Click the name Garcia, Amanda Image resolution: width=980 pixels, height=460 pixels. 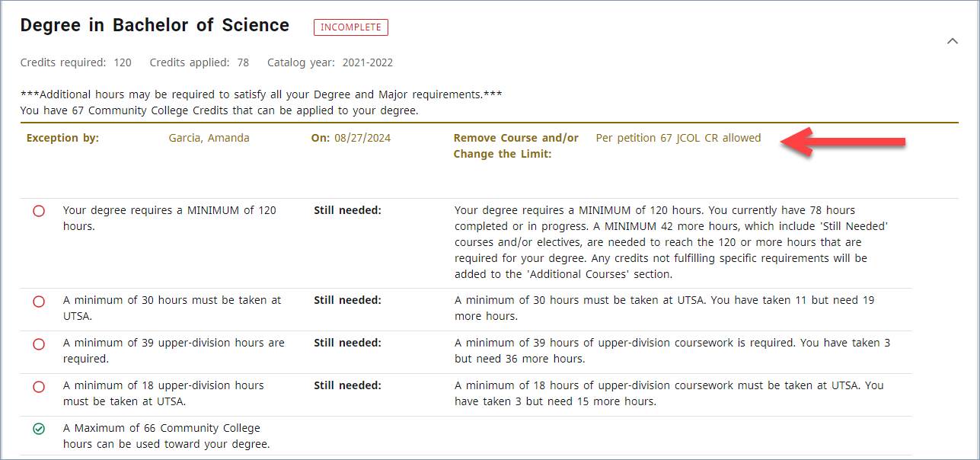(x=209, y=138)
